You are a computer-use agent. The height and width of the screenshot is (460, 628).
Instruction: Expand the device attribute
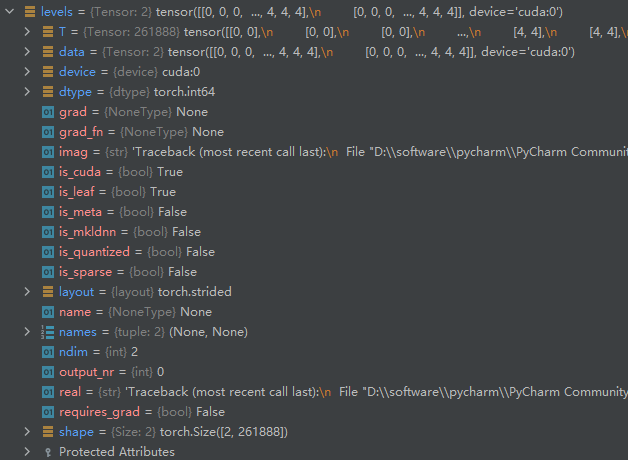[27, 72]
